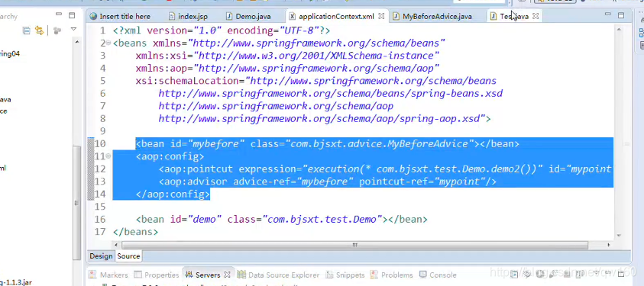The image size is (644, 286).
Task: Click the spring-aop.xsd URL on line 8
Action: (x=319, y=119)
